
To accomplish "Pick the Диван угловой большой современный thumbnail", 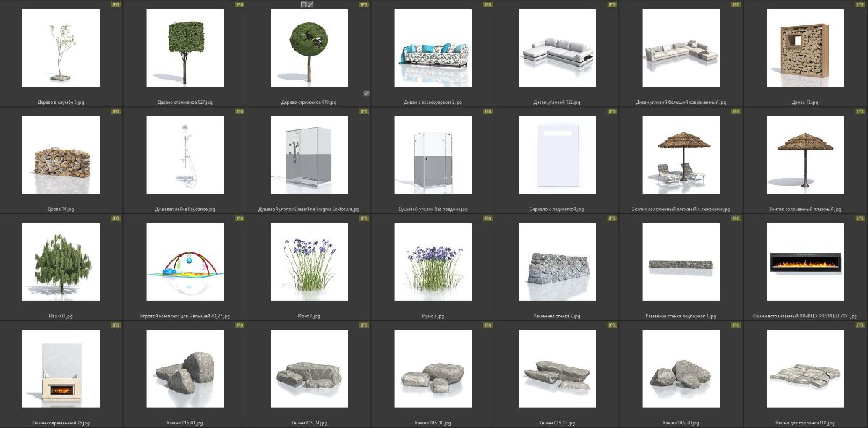I will tap(681, 48).
